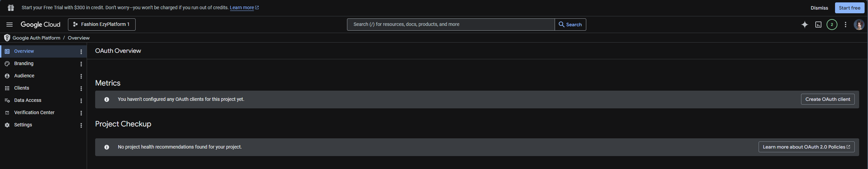Screen dimensions: 868x169
Task: Expand the options menu beside Clients
Action: tap(81, 89)
